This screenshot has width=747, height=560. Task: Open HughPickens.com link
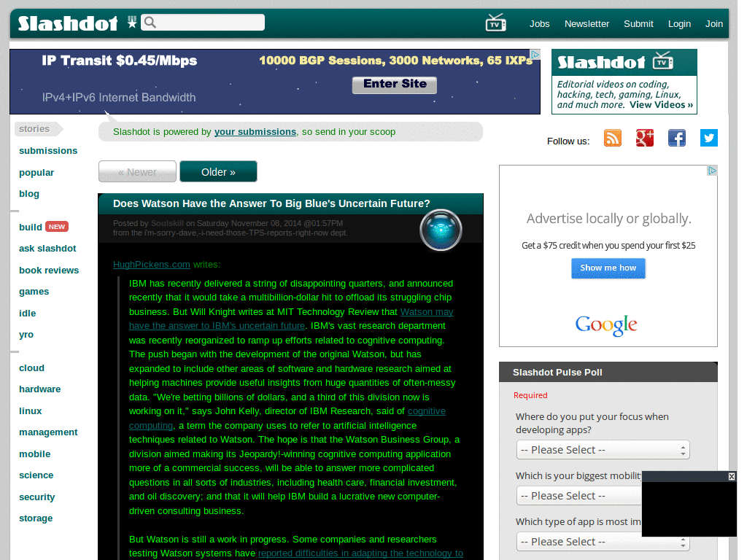click(152, 264)
